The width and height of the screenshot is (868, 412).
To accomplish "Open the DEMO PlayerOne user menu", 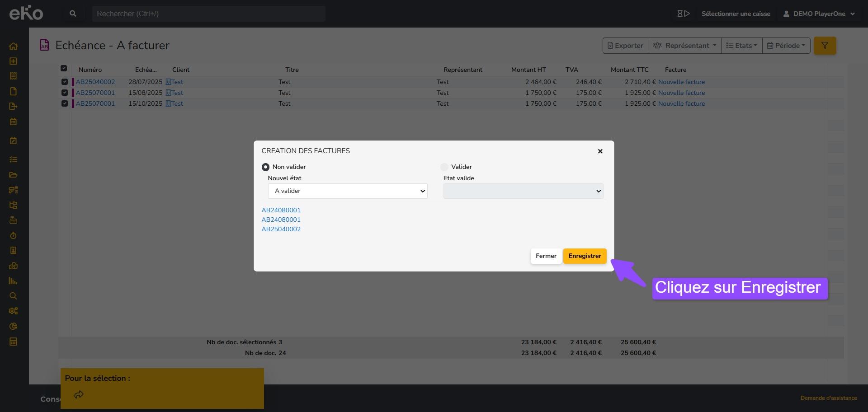I will [x=819, y=14].
